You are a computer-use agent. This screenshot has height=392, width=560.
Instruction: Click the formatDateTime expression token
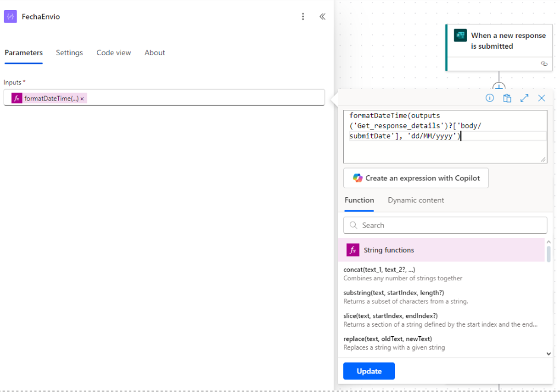[x=50, y=99]
